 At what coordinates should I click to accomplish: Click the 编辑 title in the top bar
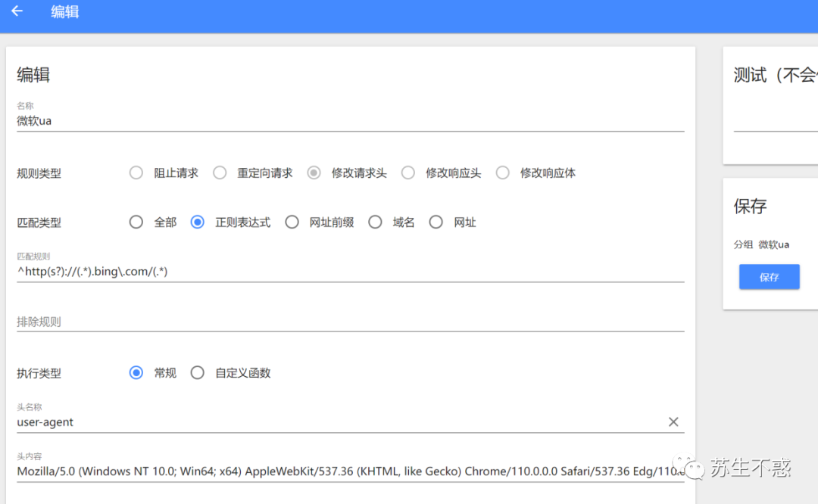[x=64, y=11]
